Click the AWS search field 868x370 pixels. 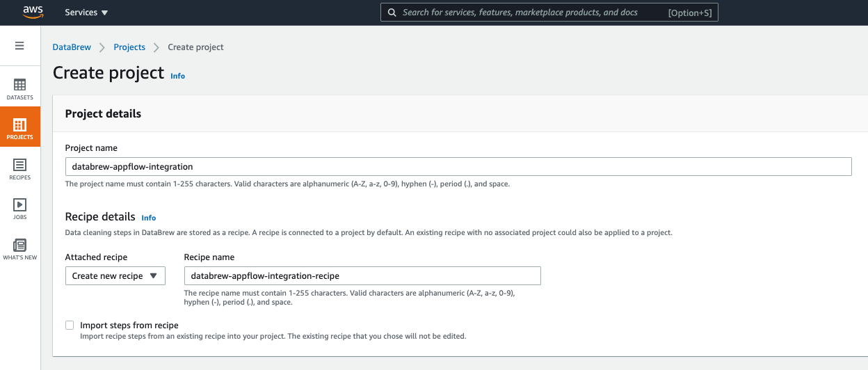pos(549,13)
